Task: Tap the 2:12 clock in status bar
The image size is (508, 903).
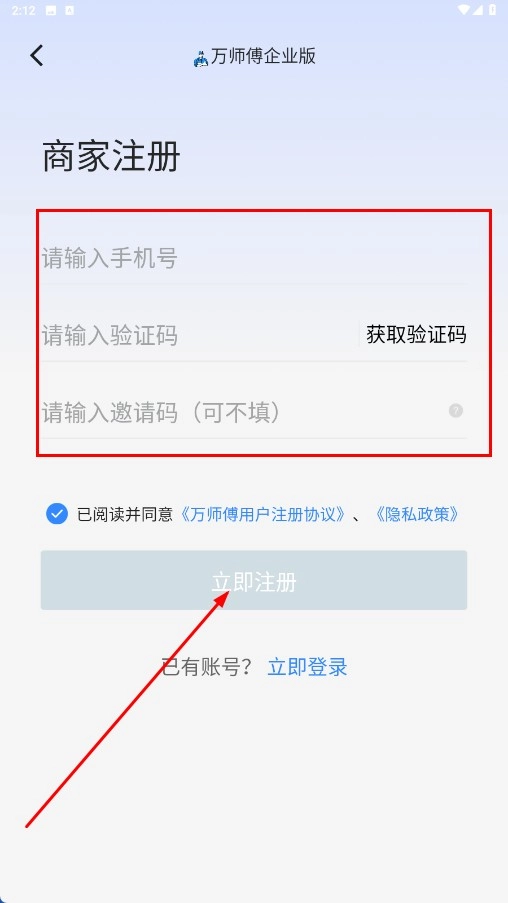Action: (23, 10)
